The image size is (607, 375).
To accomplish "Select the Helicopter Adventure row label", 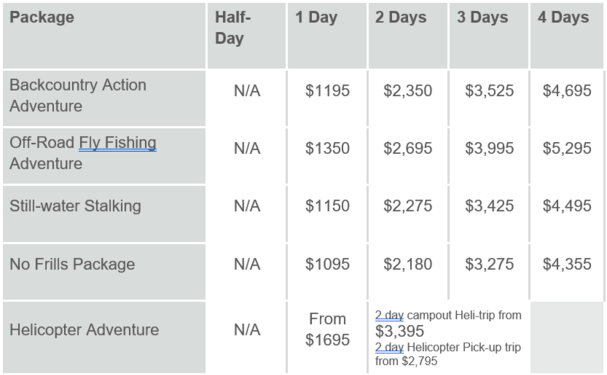I will click(84, 330).
